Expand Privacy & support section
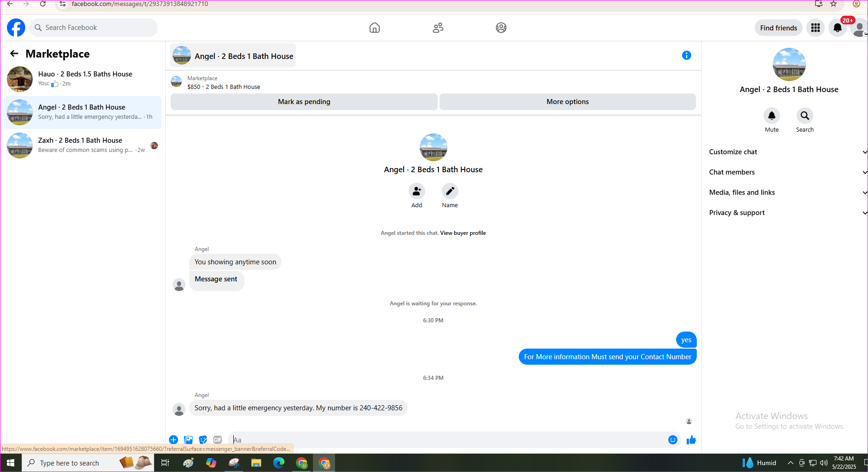Image resolution: width=868 pixels, height=472 pixels. tap(788, 213)
